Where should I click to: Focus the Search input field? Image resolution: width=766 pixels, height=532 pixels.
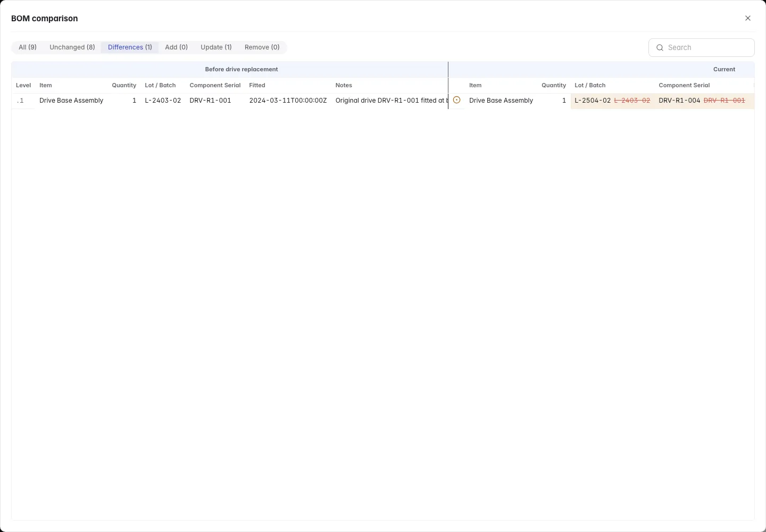(x=702, y=47)
